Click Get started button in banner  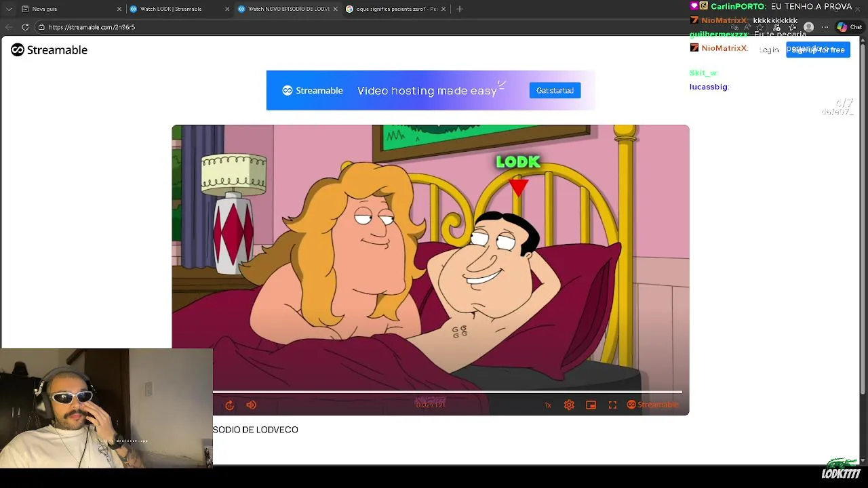555,90
